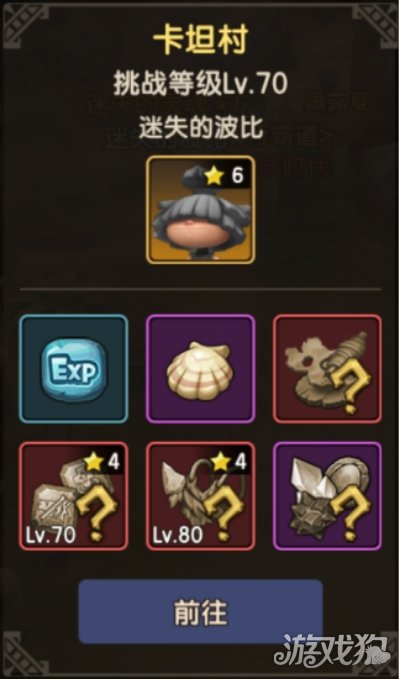The width and height of the screenshot is (400, 679).
Task: Click the 前往 button
Action: click(200, 612)
